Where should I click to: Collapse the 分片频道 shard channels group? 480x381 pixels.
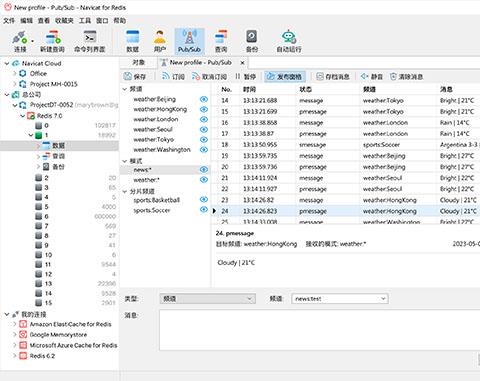[x=125, y=191]
